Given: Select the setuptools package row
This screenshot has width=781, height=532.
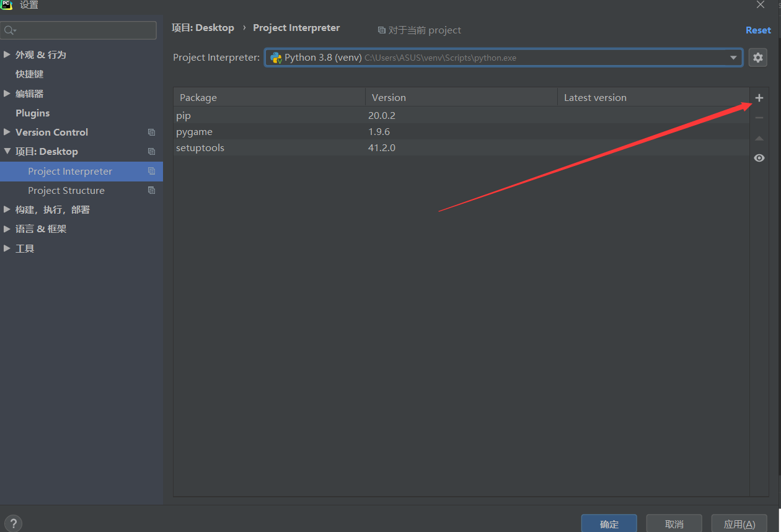Looking at the screenshot, I should tap(461, 148).
